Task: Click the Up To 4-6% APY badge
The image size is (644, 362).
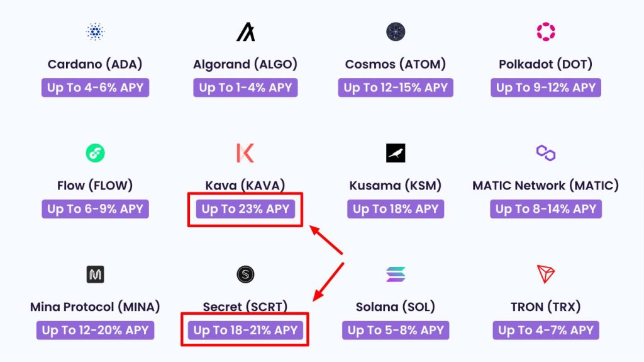Action: pyautogui.click(x=96, y=88)
